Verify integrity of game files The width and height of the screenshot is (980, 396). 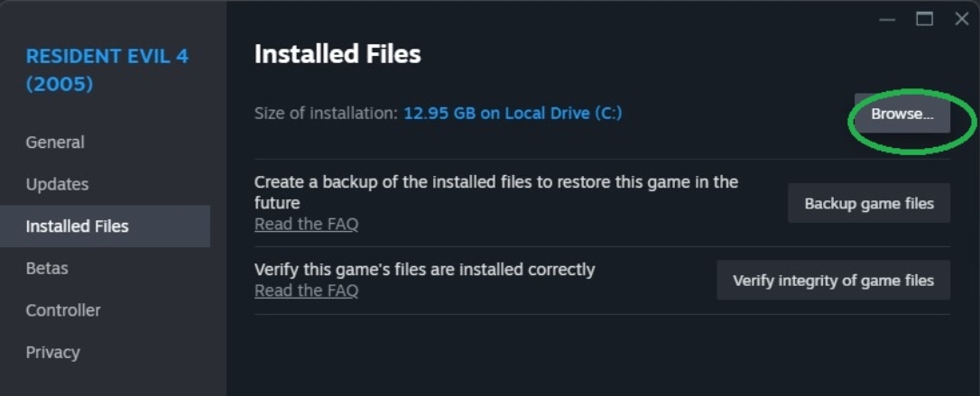[x=833, y=281]
